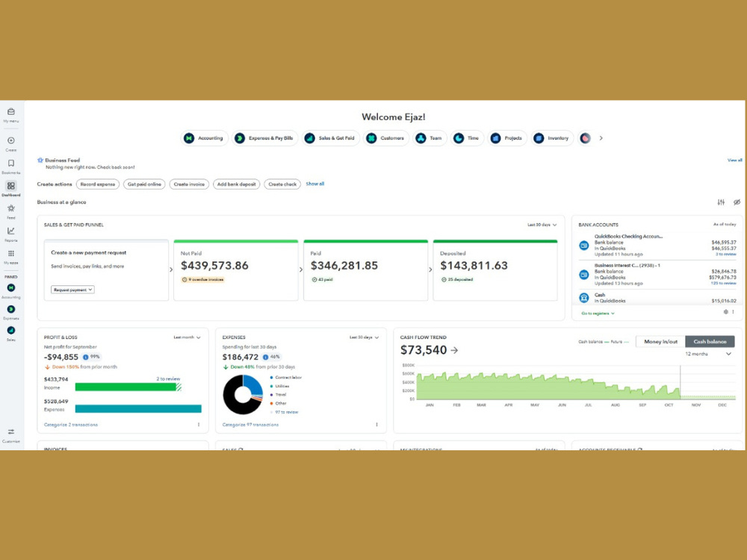Image resolution: width=747 pixels, height=560 pixels.
Task: Select the Dashboard sidebar icon
Action: tap(11, 186)
